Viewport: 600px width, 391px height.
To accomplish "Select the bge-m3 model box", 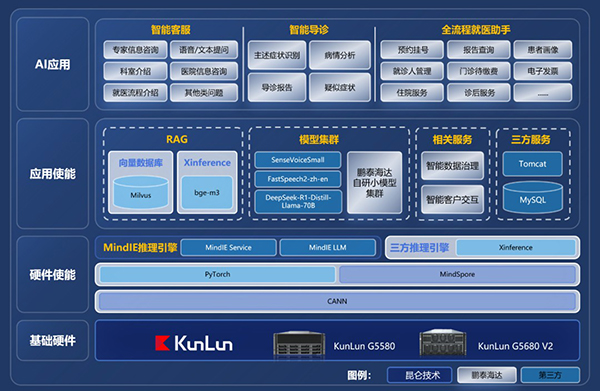I will pyautogui.click(x=207, y=192).
